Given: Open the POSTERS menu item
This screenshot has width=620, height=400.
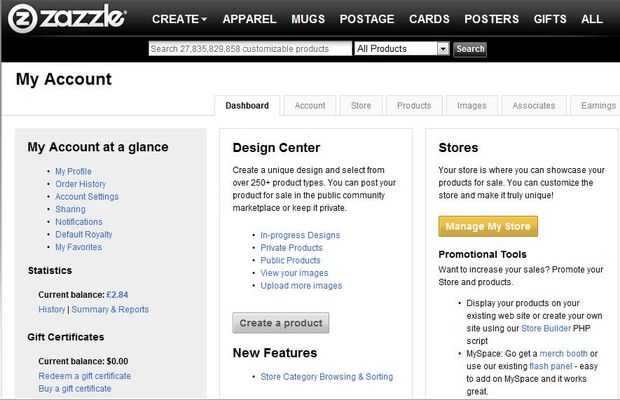Looking at the screenshot, I should [491, 19].
